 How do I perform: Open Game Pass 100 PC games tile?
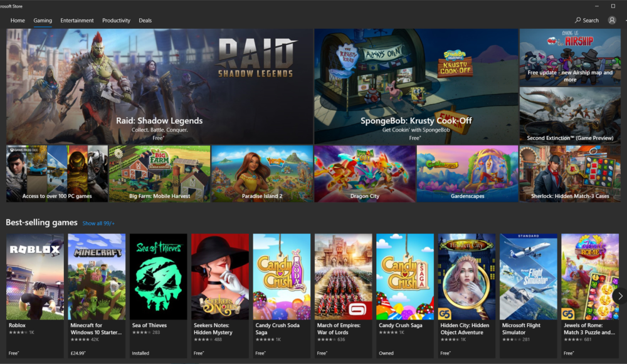(57, 174)
